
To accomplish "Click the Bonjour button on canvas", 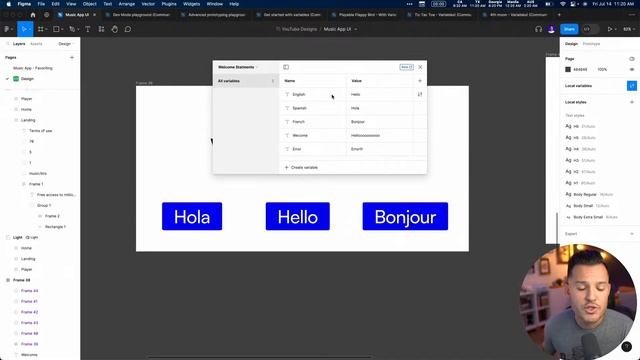I will [x=405, y=216].
